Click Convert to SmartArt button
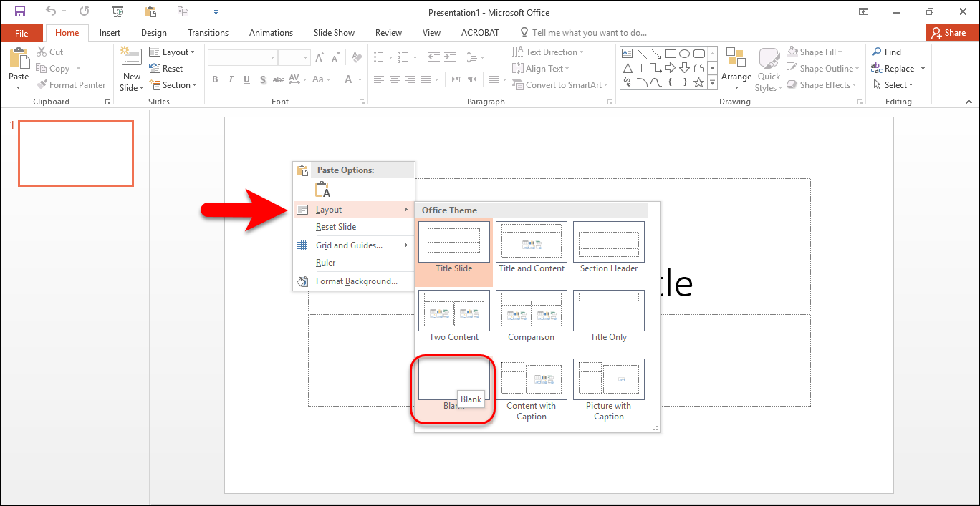This screenshot has width=980, height=506. (x=559, y=85)
